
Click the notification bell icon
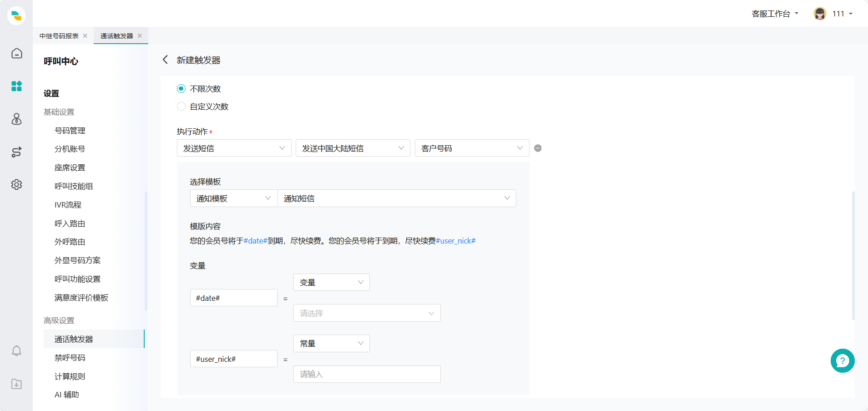point(16,351)
